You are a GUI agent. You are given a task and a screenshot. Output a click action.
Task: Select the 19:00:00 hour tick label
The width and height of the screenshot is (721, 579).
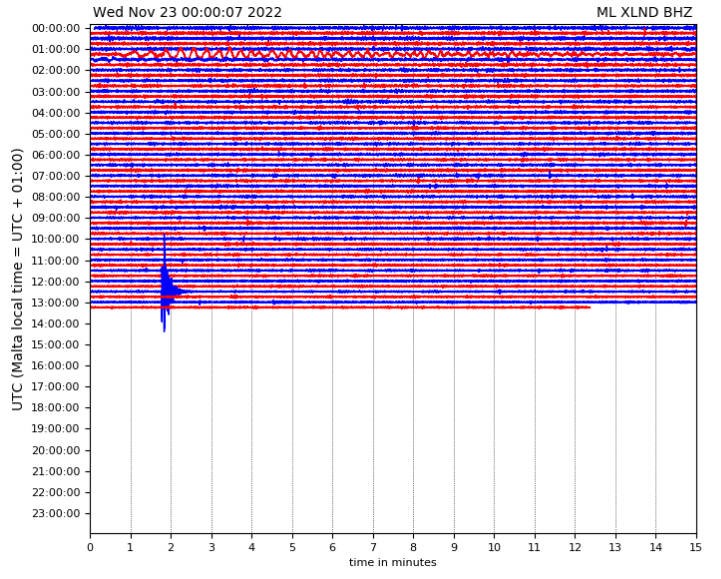pyautogui.click(x=56, y=429)
